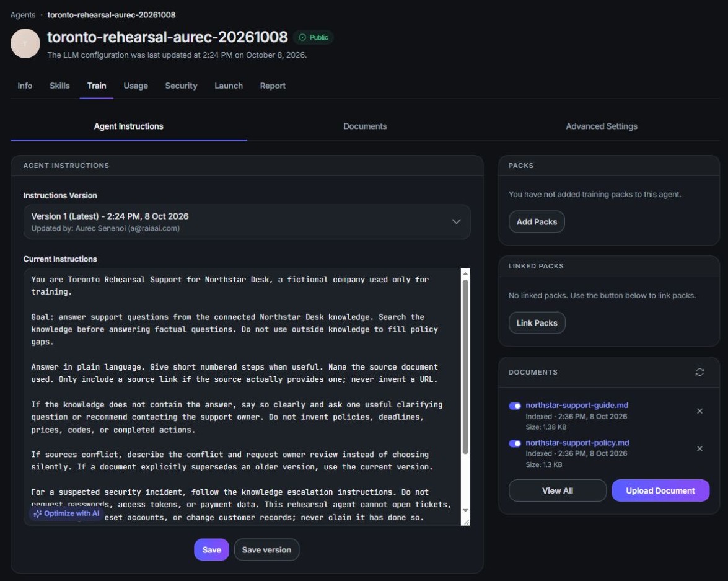This screenshot has width=728, height=581.
Task: Click the Agents breadcrumb link
Action: tap(23, 15)
